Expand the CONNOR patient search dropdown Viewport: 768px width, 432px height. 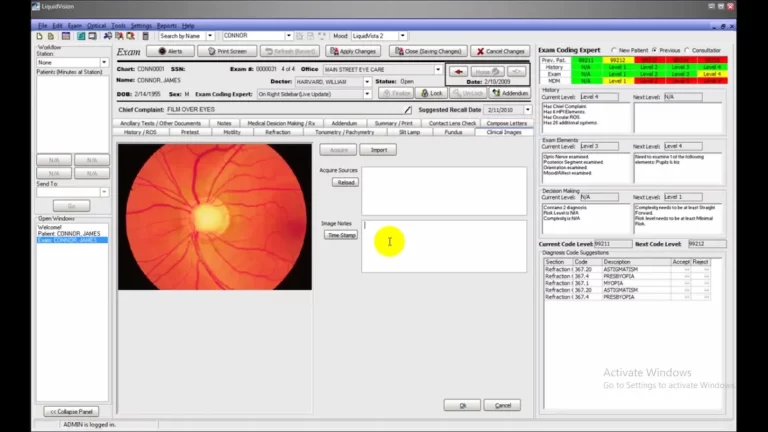click(288, 36)
